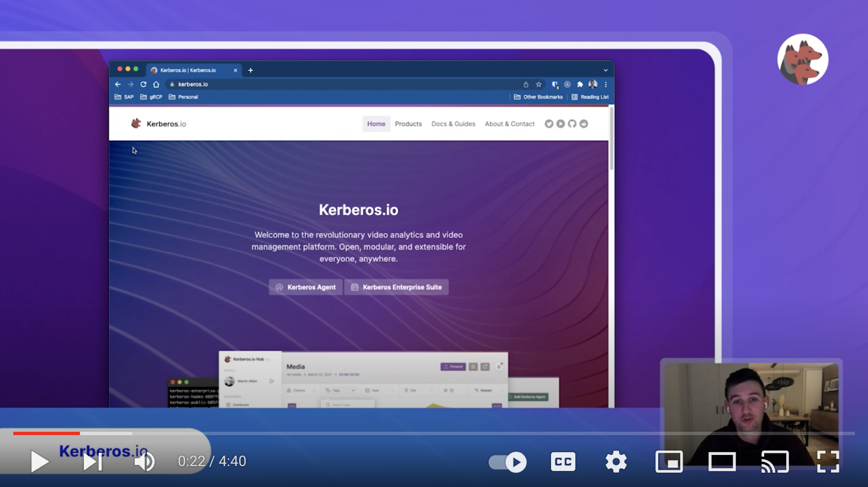Screen dimensions: 868x487
Task: Open the channel avatar watermark
Action: coord(802,59)
